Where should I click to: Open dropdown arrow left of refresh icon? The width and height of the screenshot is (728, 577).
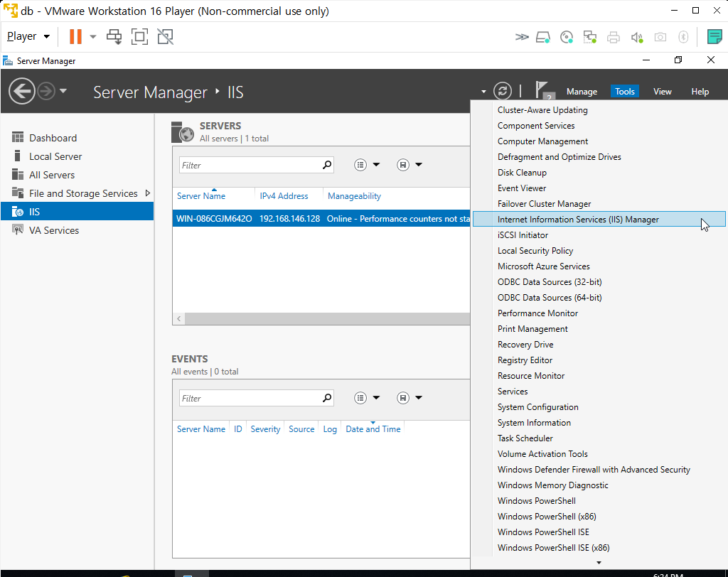(x=483, y=92)
